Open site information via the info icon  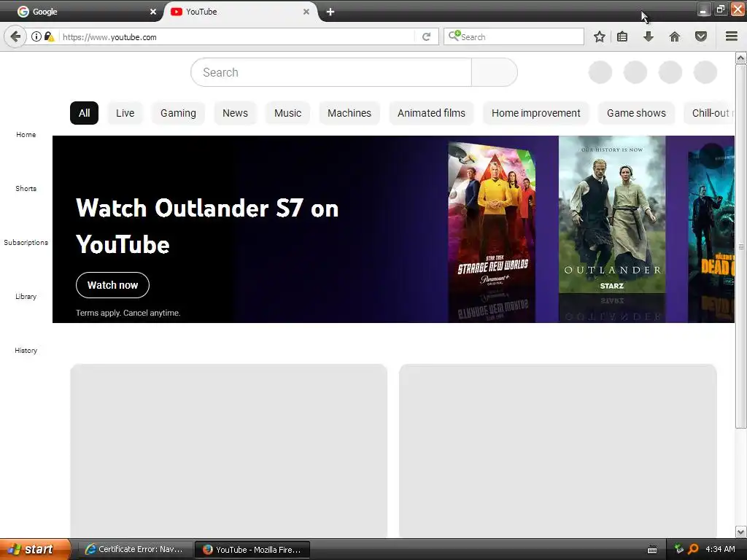coord(36,36)
